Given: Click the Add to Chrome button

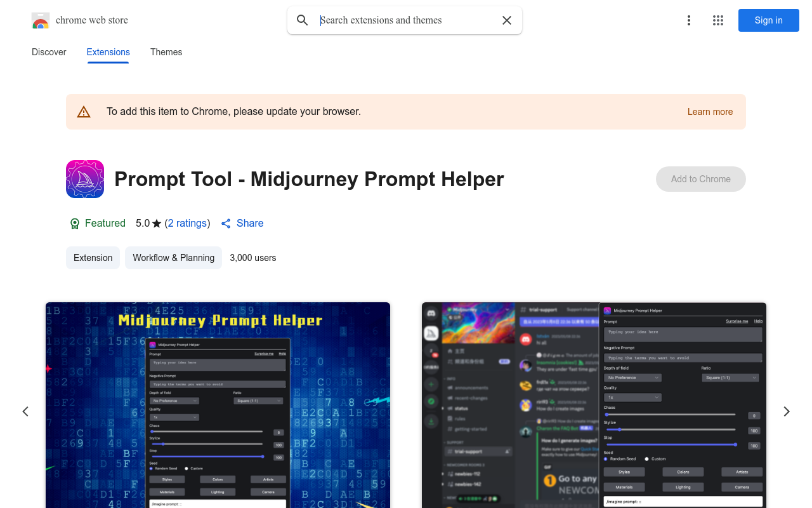Looking at the screenshot, I should 701,179.
